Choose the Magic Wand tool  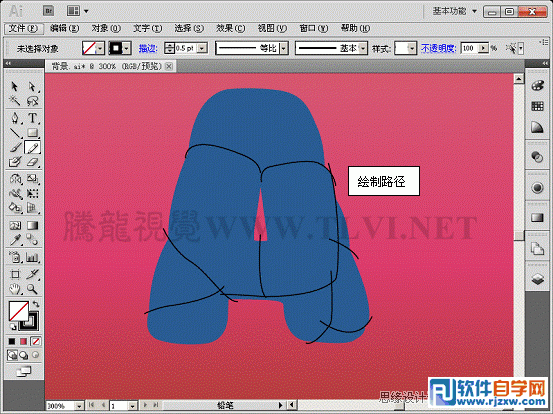[x=15, y=101]
